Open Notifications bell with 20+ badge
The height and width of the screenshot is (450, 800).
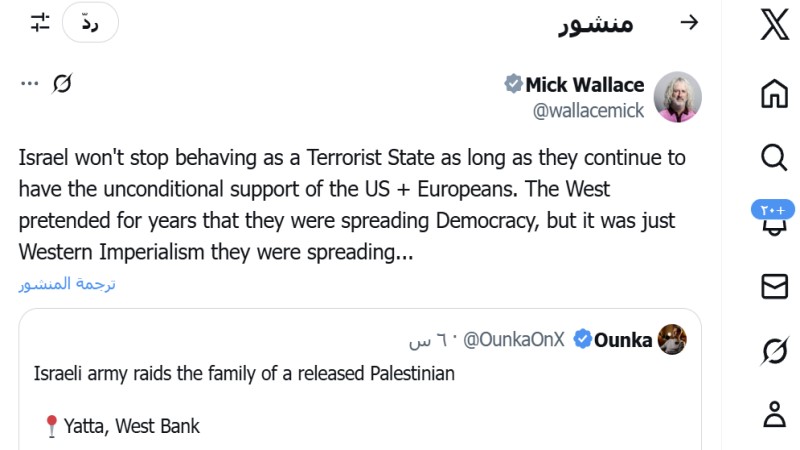coord(774,220)
